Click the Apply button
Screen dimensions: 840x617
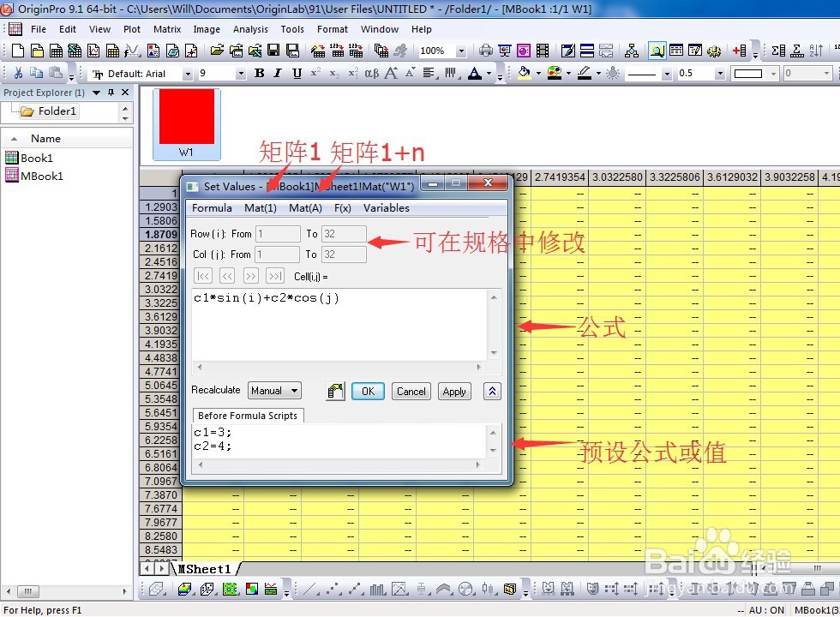point(454,391)
